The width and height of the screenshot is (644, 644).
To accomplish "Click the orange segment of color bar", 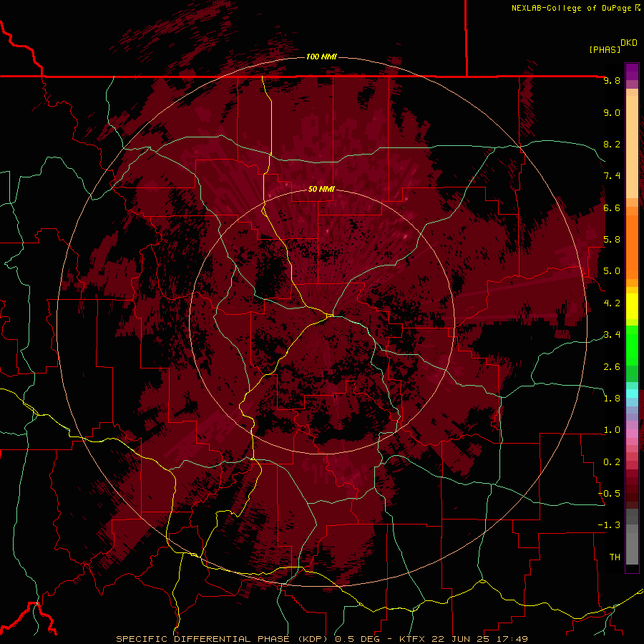I will (x=632, y=246).
